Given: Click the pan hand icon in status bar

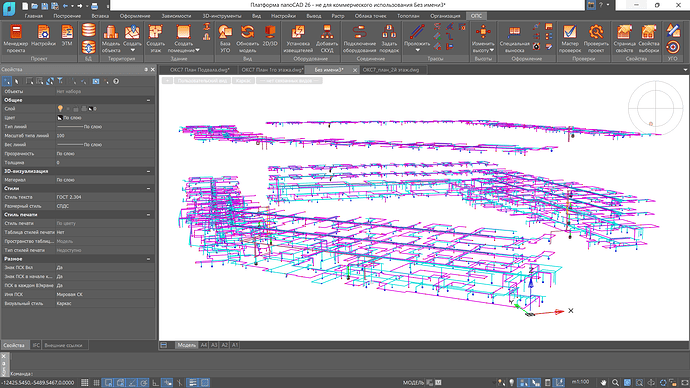Looking at the screenshot, I should click(x=603, y=383).
